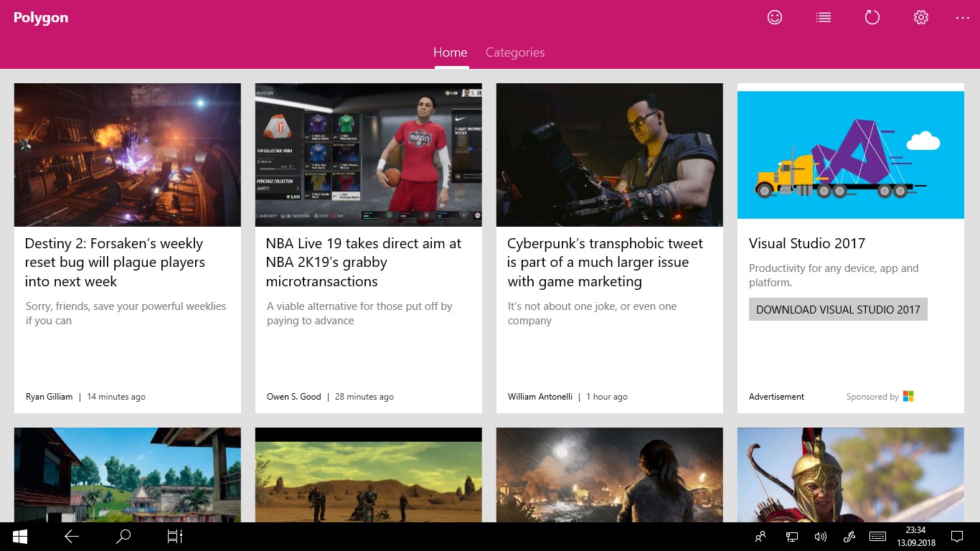The width and height of the screenshot is (980, 551).
Task: Open the People icon in system tray
Action: (760, 537)
